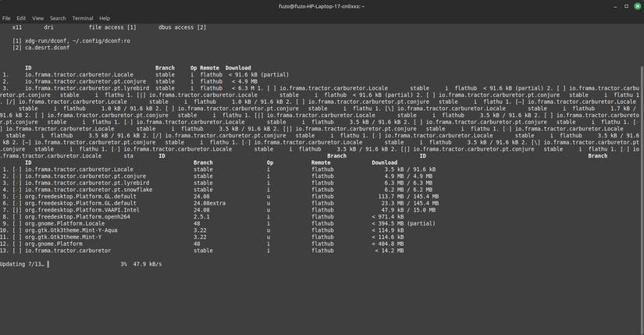Open the Edit menu
This screenshot has height=335, width=644.
(x=21, y=18)
